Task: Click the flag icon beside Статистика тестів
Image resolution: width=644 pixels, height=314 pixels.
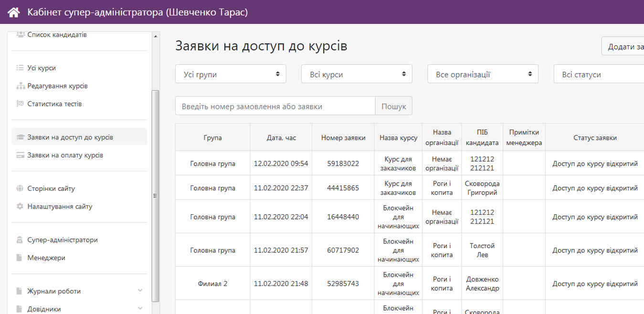Action: [x=20, y=104]
